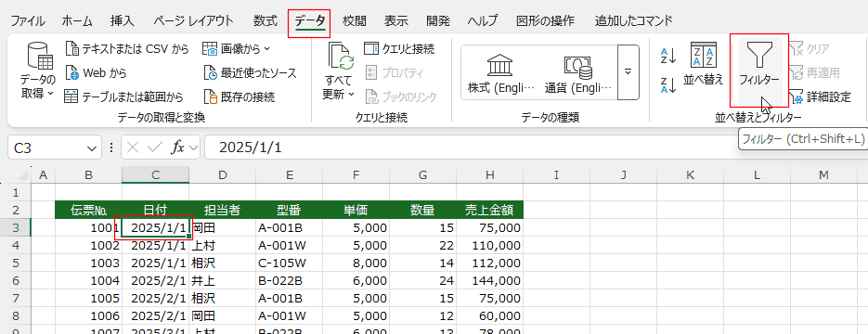Sort ascending with the A-Z icon

668,56
